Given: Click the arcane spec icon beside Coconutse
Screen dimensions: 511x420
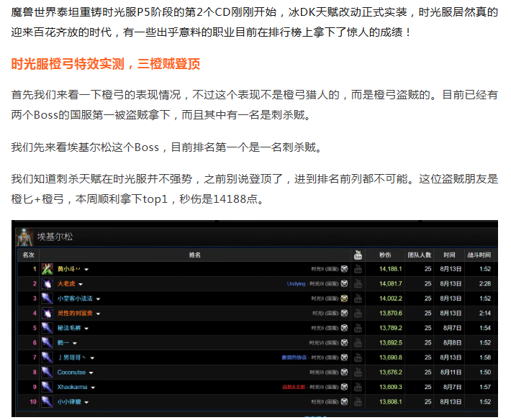Looking at the screenshot, I should (x=48, y=372).
